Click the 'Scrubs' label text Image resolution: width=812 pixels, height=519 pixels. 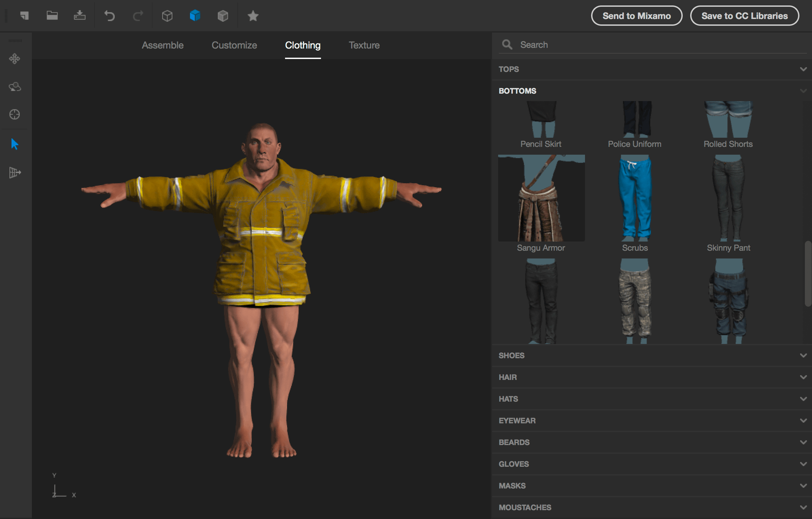pos(635,248)
